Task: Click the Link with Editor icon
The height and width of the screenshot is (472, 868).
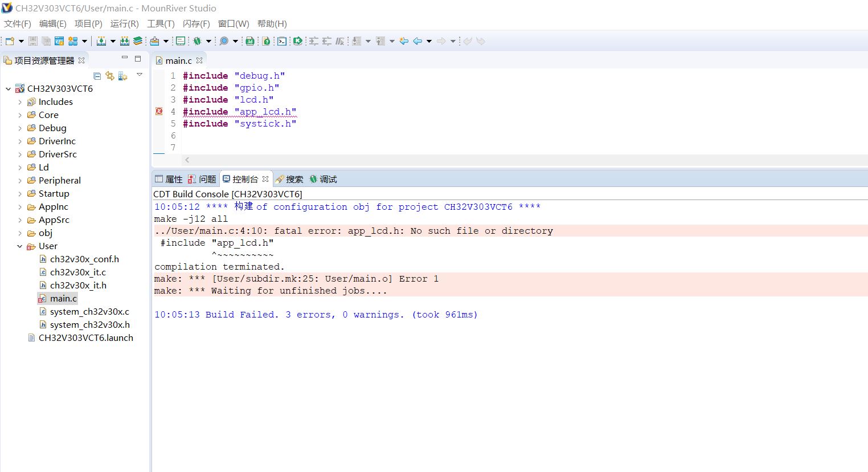Action: pyautogui.click(x=109, y=76)
